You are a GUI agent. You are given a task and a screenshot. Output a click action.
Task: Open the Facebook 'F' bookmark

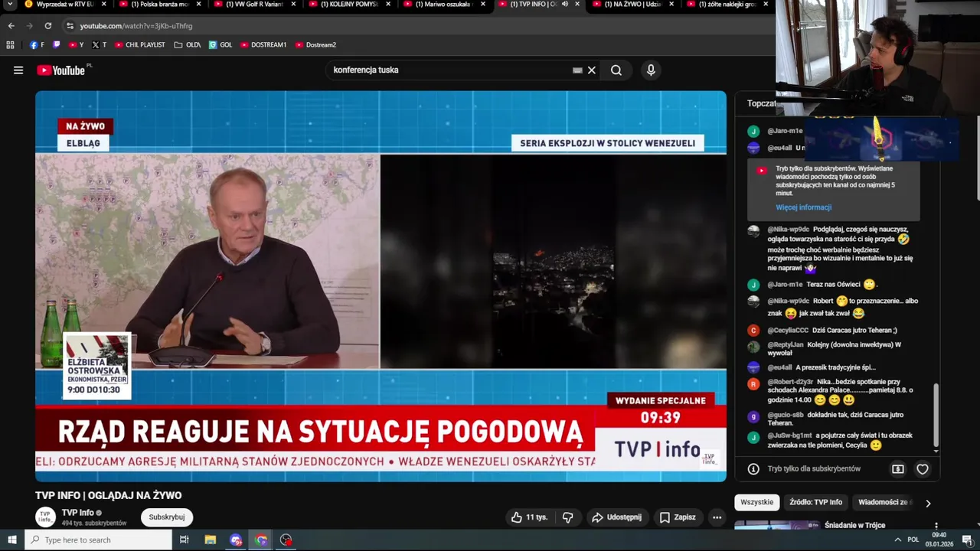(x=37, y=45)
